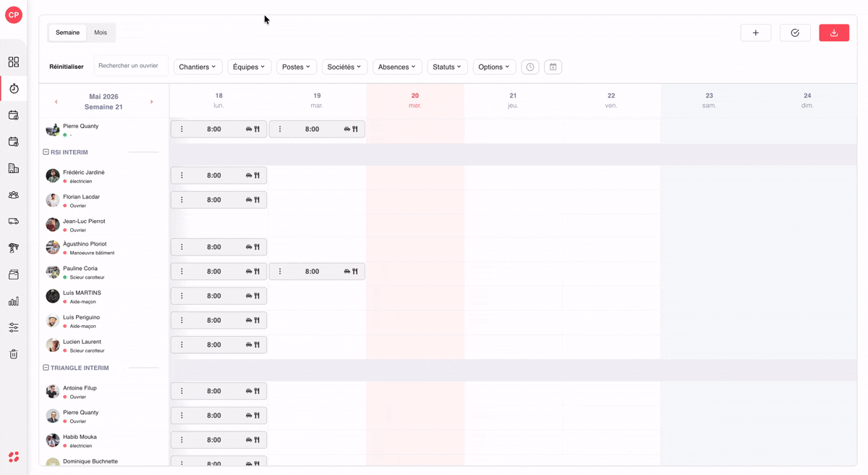Click Pauline Coria's avatar thumbnail
The width and height of the screenshot is (868, 475).
(x=53, y=272)
